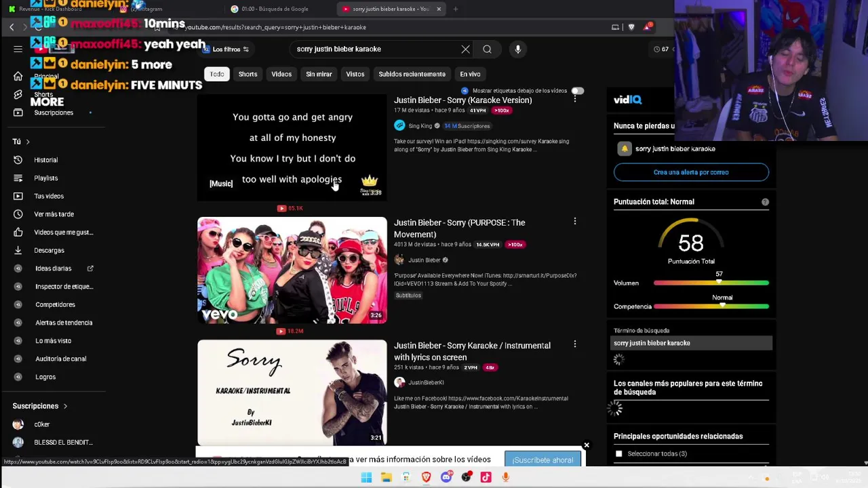Open the JustinBieberKI channel link
Screen dimensions: 868x488
coord(426,382)
